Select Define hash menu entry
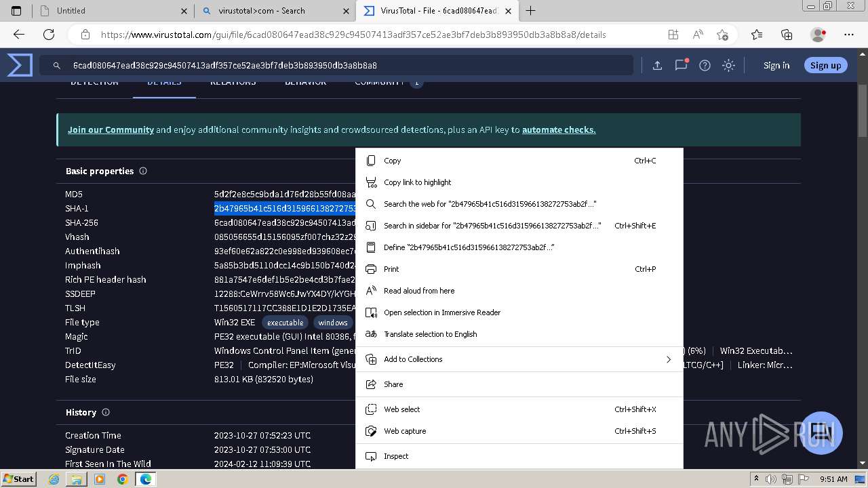The width and height of the screenshot is (868, 488). click(519, 247)
